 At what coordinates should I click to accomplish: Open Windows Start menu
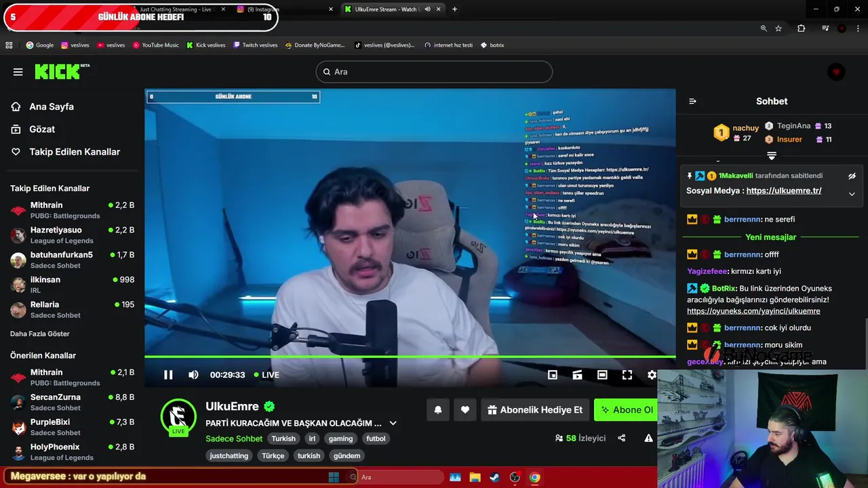pos(334,477)
